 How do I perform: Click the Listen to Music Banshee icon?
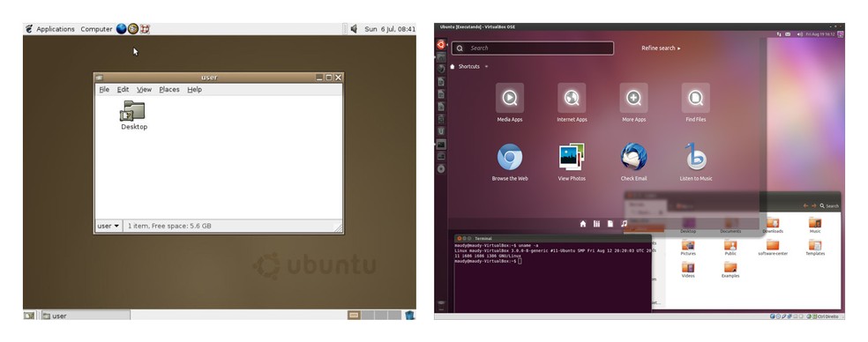tap(696, 161)
